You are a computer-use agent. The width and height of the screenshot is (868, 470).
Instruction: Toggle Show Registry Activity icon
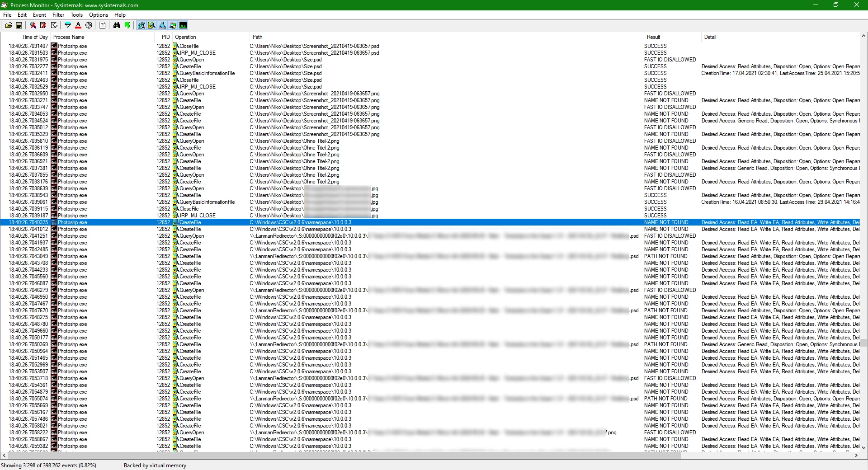pos(142,25)
